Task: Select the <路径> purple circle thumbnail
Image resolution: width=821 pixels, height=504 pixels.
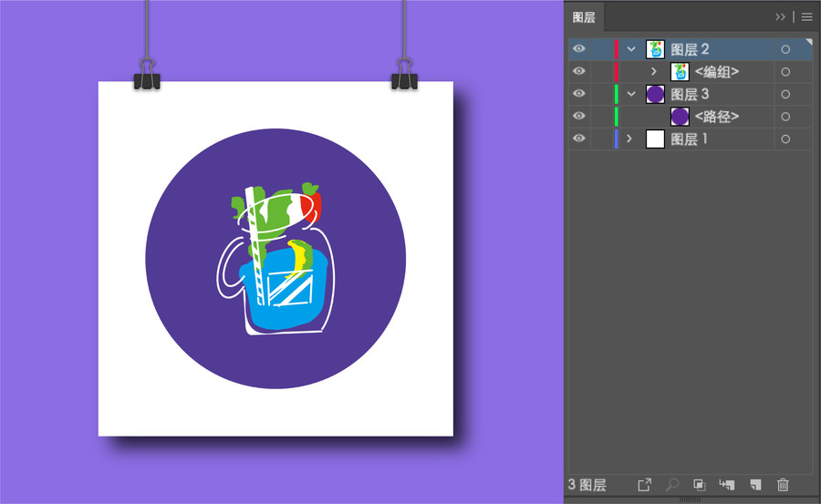Action: click(x=680, y=117)
